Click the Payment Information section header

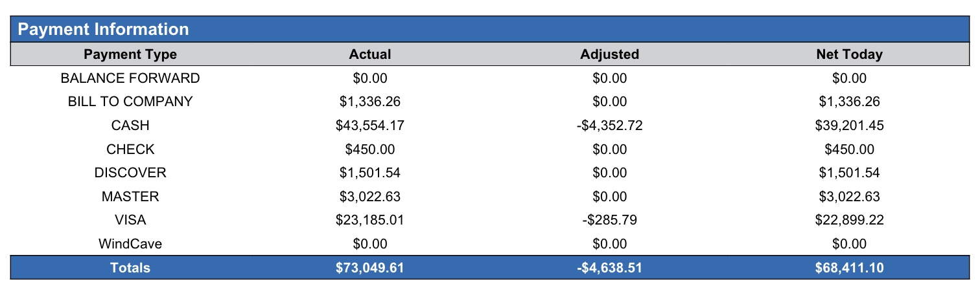pos(103,29)
